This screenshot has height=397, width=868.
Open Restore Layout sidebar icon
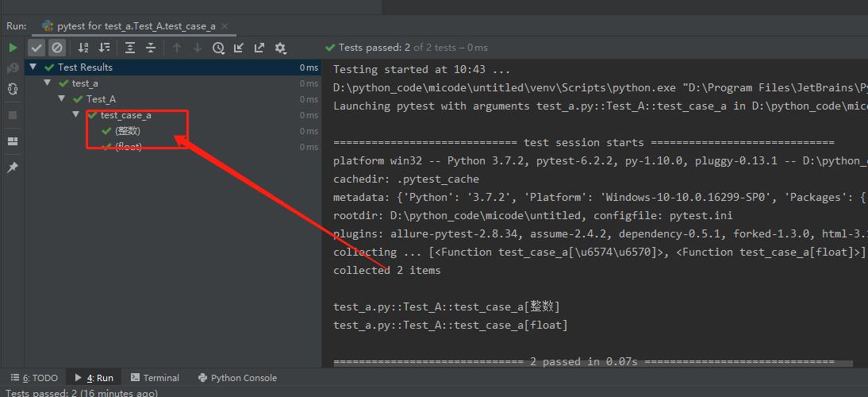[x=12, y=141]
